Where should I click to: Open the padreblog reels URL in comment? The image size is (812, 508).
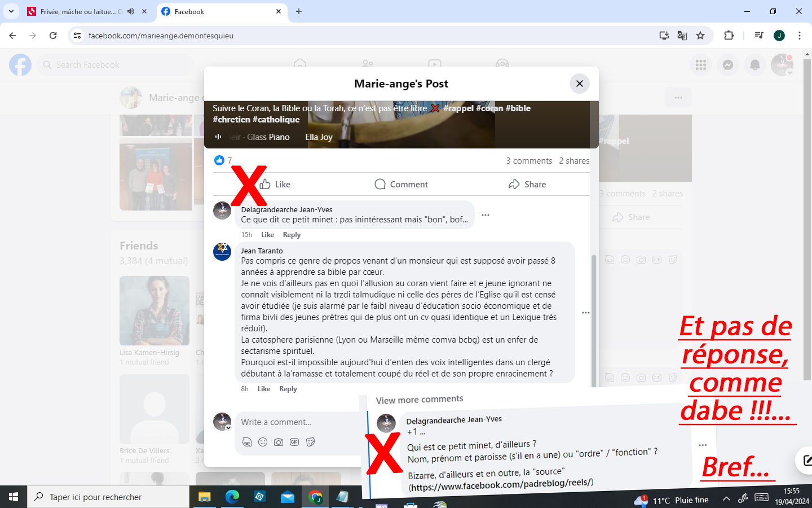tap(501, 484)
